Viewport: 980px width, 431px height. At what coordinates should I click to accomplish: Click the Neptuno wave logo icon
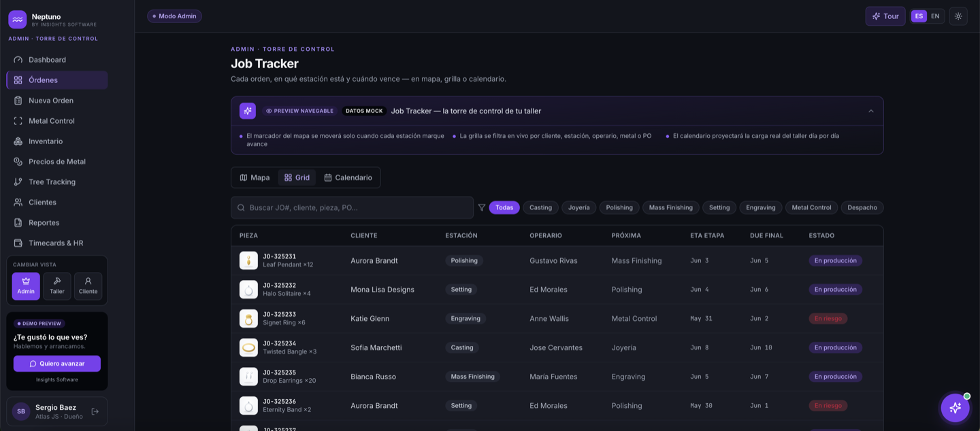point(18,20)
